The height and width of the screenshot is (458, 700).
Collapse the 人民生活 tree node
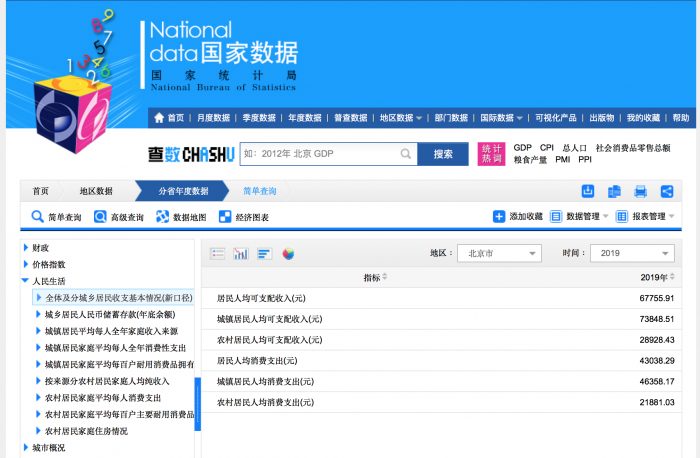[x=26, y=281]
